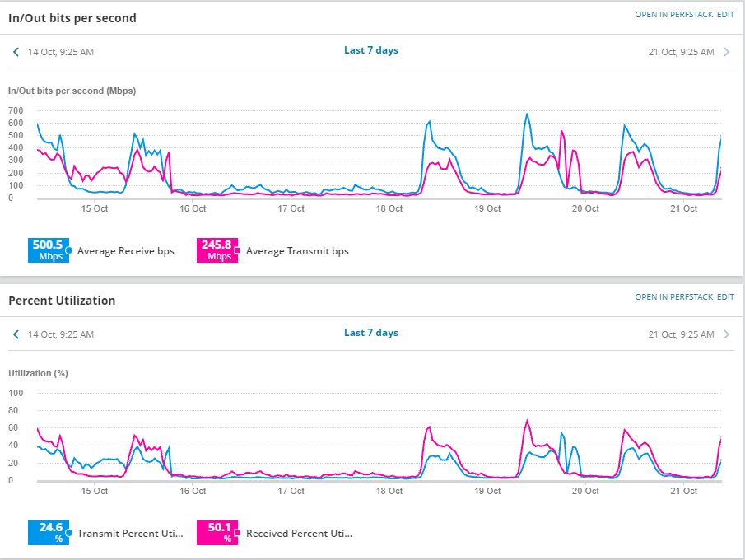745x560 pixels.
Task: Select the 19 Oct receive peak on In/Out chart
Action: (x=527, y=114)
